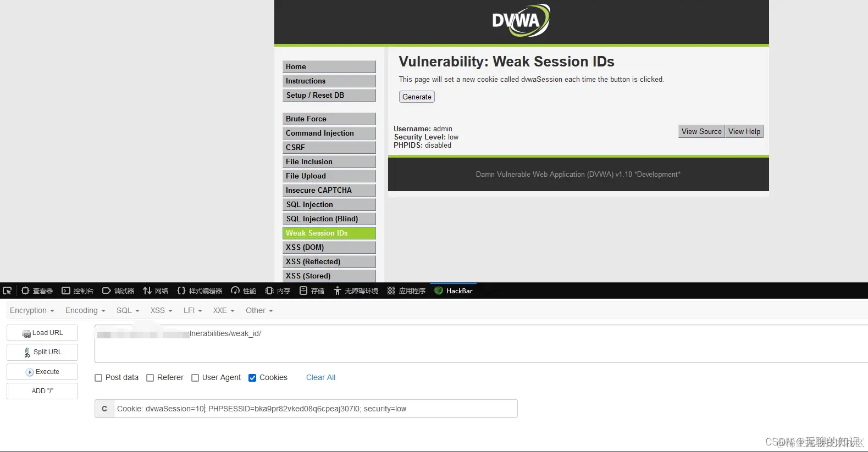This screenshot has height=452, width=868.
Task: Click the C label button beside cookie field
Action: (x=104, y=409)
